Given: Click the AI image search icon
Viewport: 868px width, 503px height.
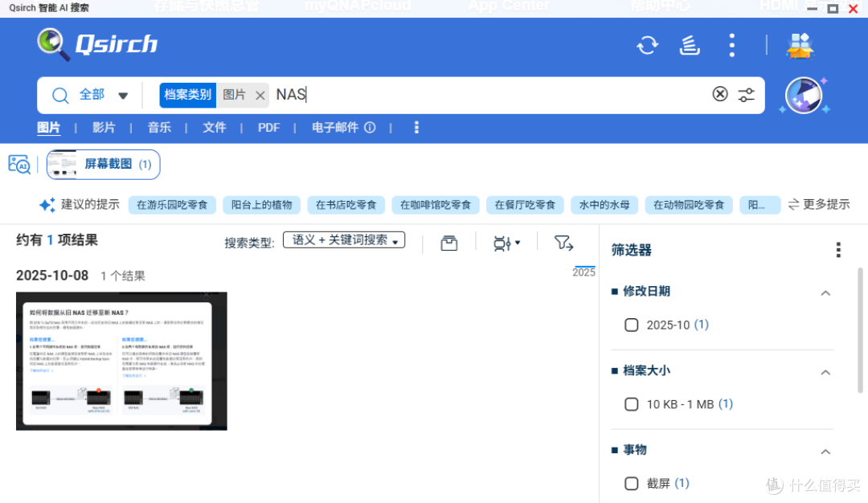Looking at the screenshot, I should (x=19, y=165).
